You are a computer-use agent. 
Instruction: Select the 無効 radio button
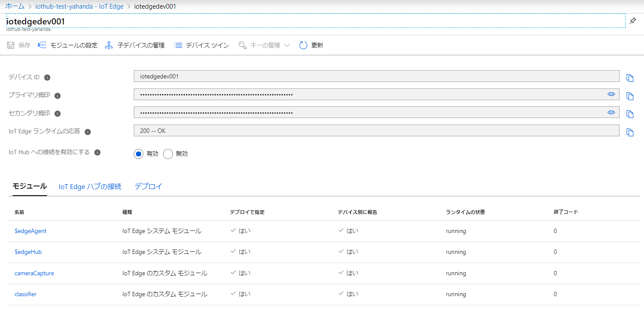pos(168,154)
